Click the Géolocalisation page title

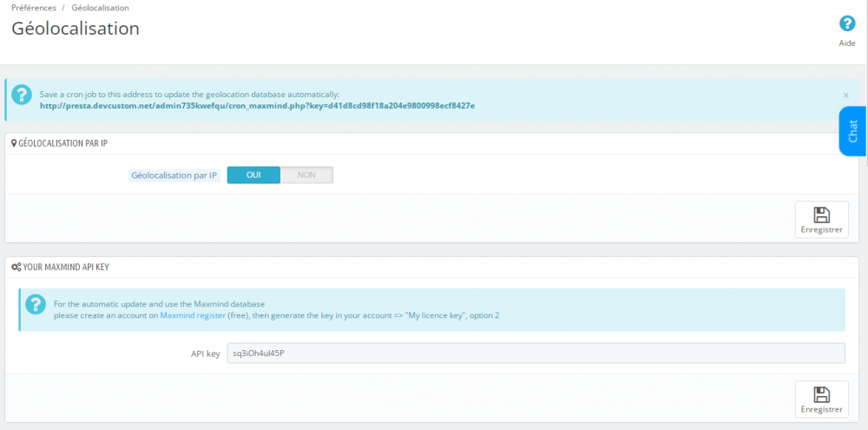(x=76, y=29)
